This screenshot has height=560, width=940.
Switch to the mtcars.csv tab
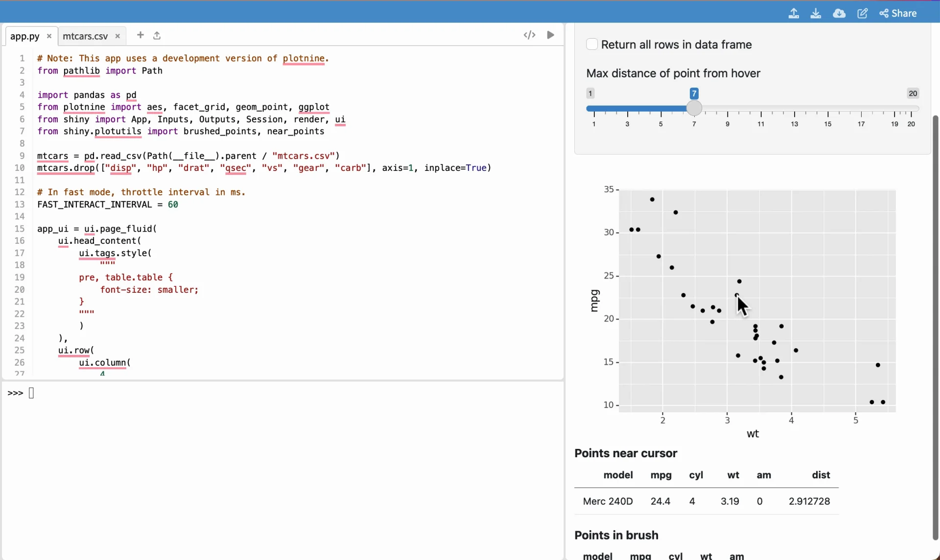85,36
